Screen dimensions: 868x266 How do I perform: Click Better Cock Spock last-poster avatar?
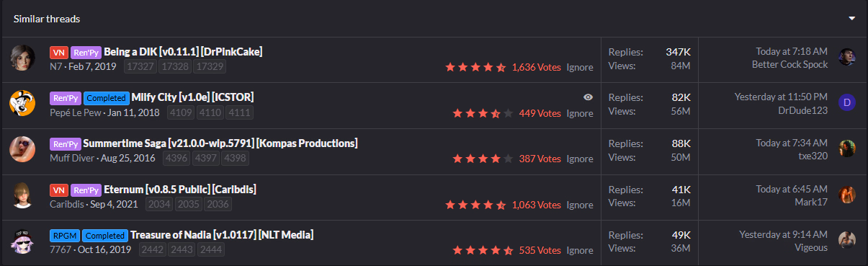847,58
